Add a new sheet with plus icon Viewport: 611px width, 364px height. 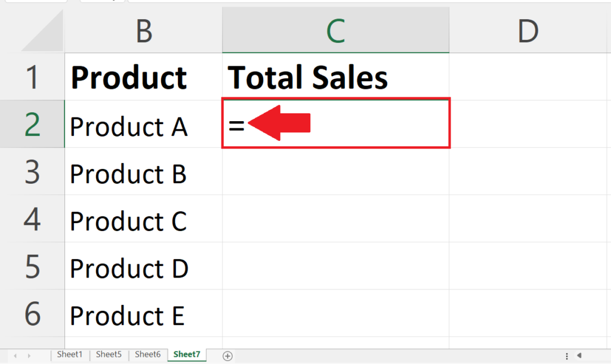pyautogui.click(x=227, y=356)
